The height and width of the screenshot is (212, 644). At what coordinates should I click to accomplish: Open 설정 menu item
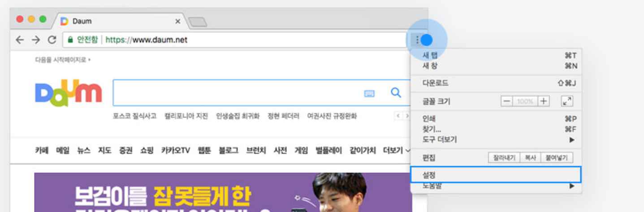[x=496, y=175]
